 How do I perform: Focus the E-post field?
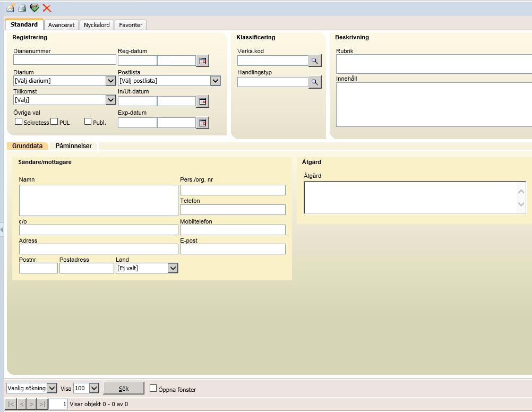[x=233, y=249]
